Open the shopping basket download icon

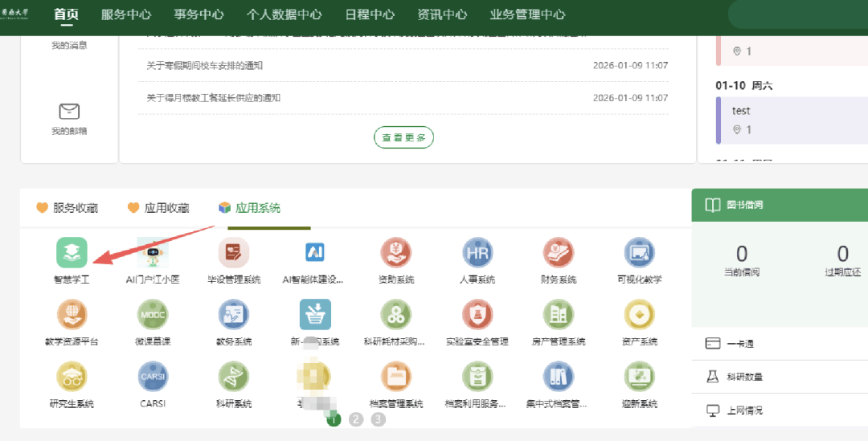pos(315,314)
